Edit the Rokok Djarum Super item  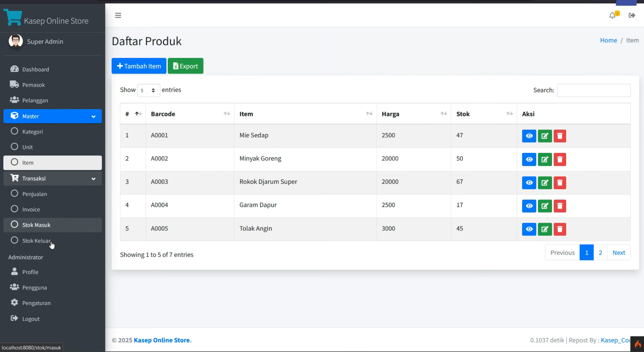pos(545,183)
